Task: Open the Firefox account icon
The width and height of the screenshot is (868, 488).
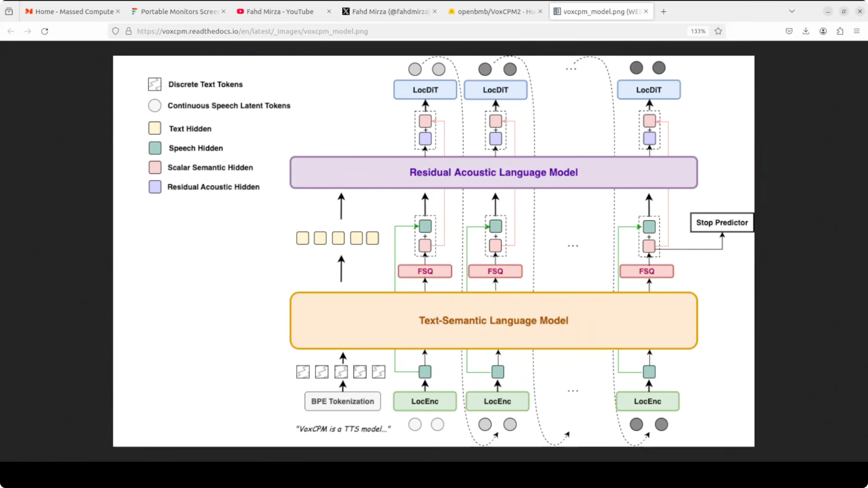Action: pyautogui.click(x=823, y=31)
